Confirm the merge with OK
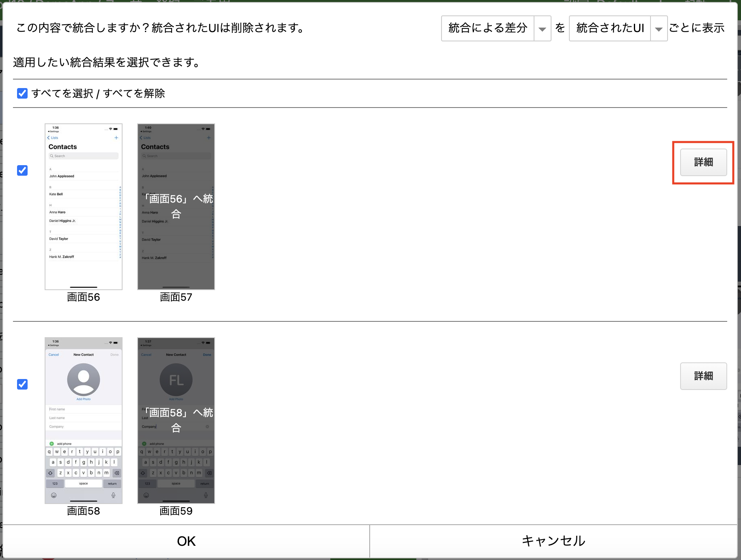The image size is (741, 560). [186, 541]
